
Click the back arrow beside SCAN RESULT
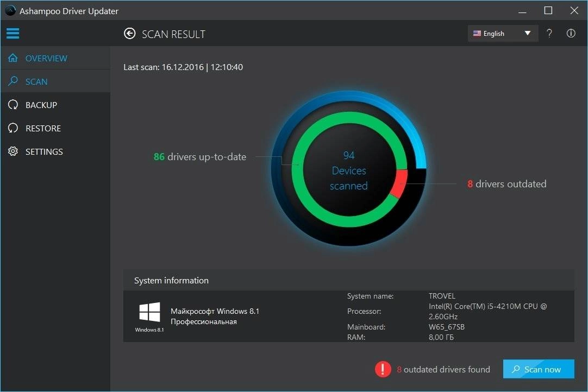[x=130, y=34]
